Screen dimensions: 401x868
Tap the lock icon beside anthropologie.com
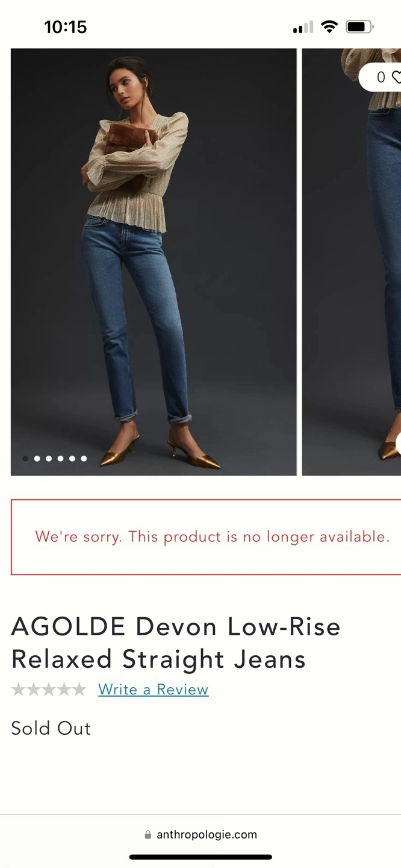(x=148, y=835)
